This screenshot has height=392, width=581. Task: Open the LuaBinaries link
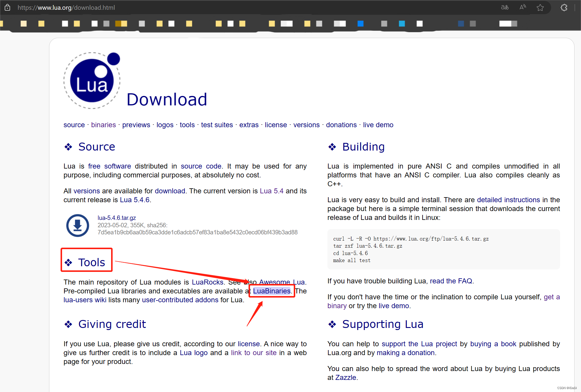tap(272, 291)
